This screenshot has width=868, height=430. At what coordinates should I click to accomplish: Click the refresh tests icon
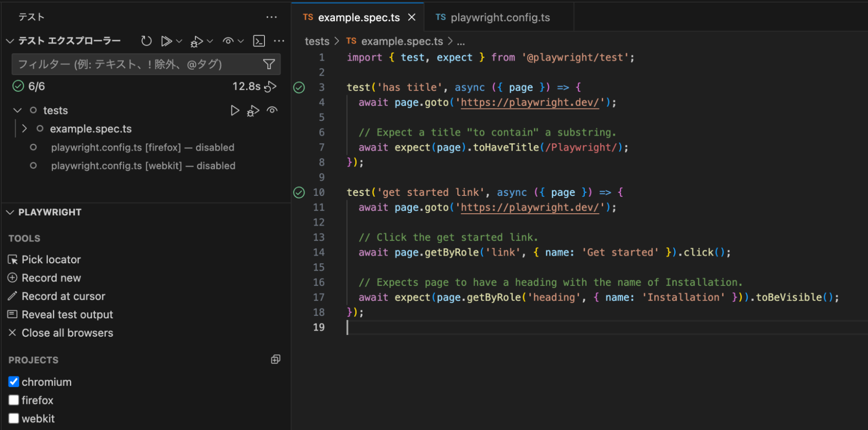[x=146, y=41]
